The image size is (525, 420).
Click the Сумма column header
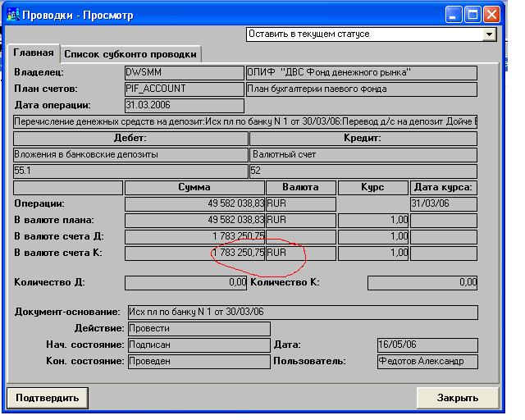click(194, 188)
